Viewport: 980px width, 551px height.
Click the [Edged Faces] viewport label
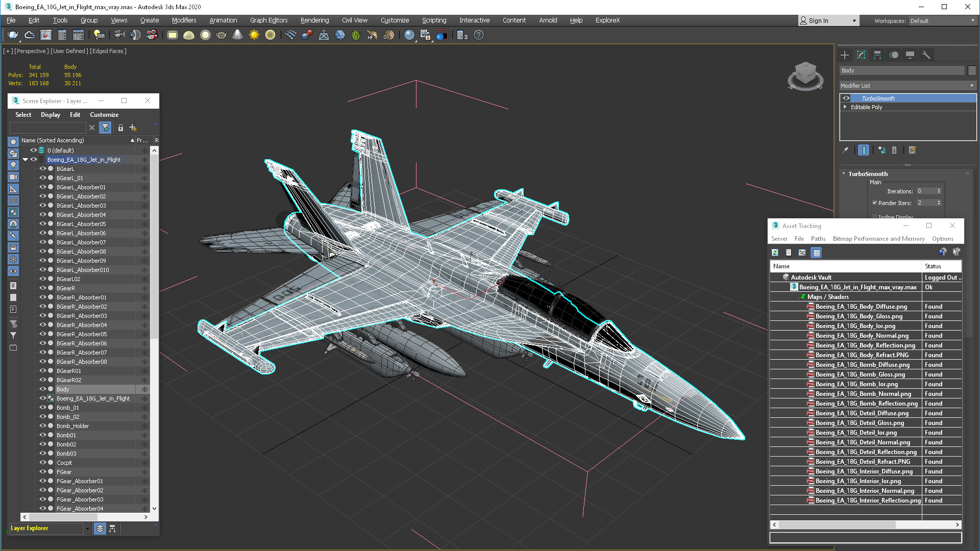(x=108, y=51)
